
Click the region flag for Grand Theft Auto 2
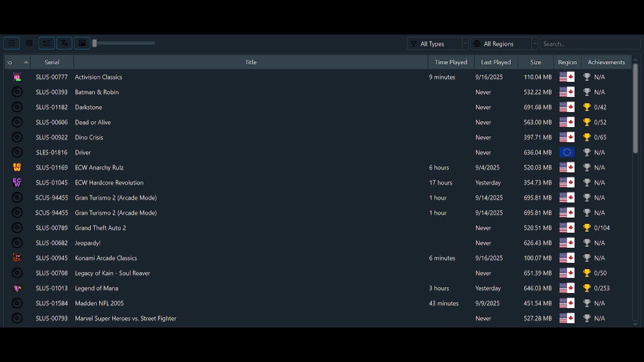click(x=567, y=228)
